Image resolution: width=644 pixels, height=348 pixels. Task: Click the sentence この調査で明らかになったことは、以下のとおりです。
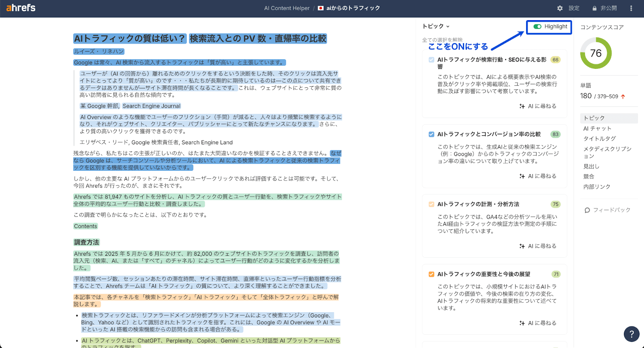click(x=140, y=215)
